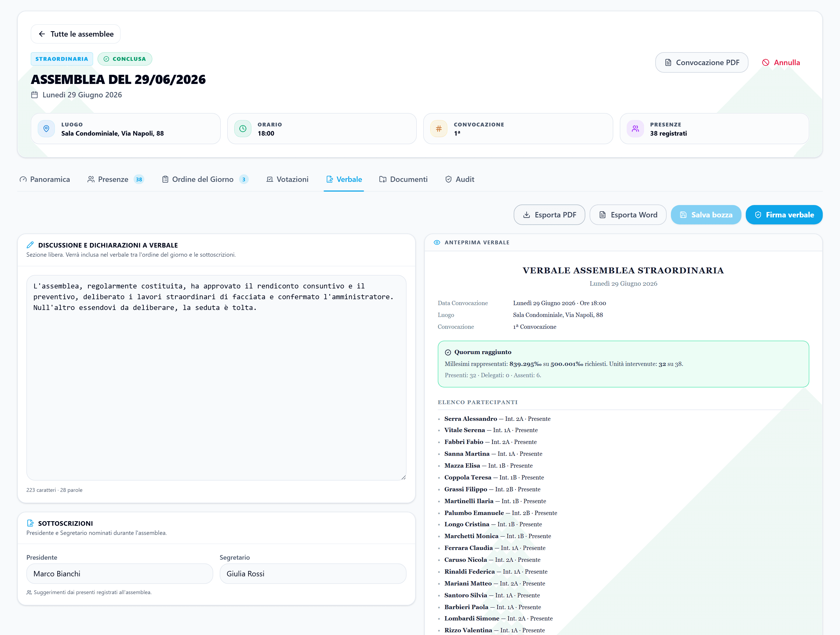Click the check circle icon in CONCLUSA badge
Image resolution: width=840 pixels, height=635 pixels.
[x=106, y=59]
